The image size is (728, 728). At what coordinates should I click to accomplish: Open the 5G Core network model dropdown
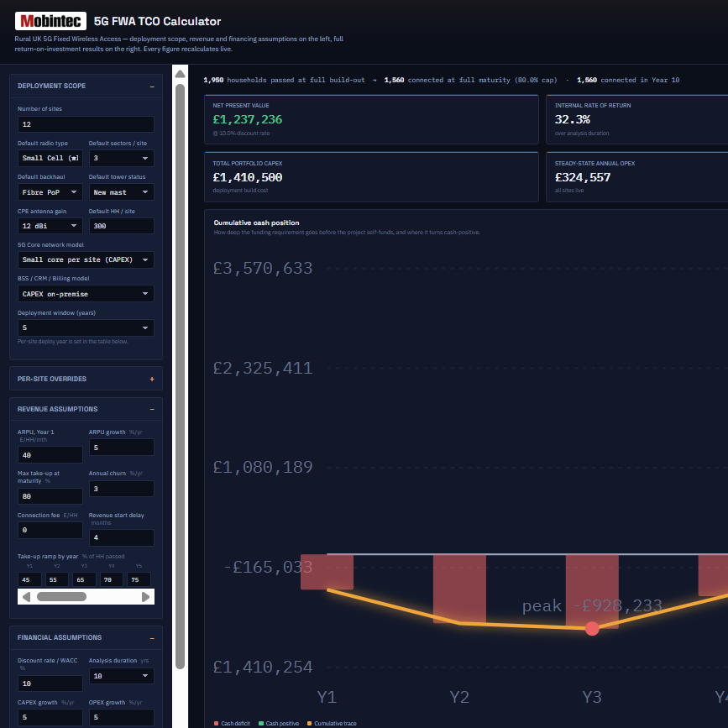tap(86, 260)
